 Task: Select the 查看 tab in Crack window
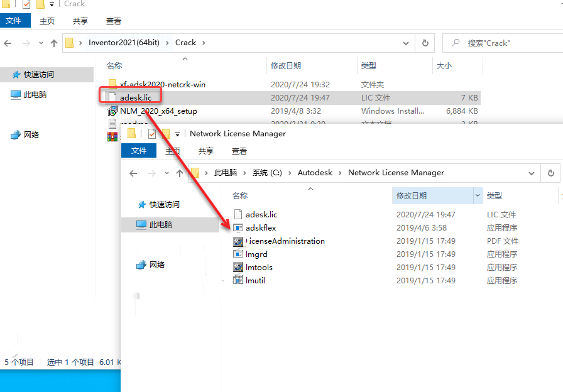[x=114, y=21]
